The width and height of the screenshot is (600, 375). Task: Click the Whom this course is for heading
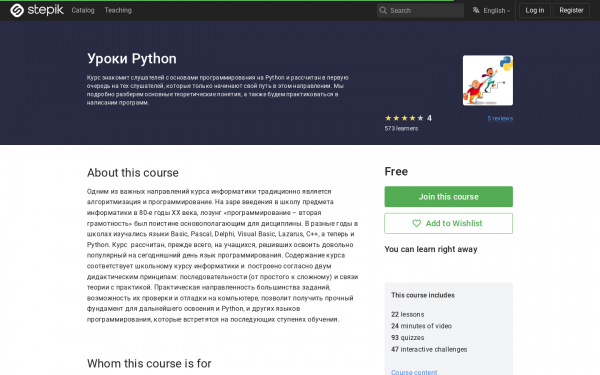click(149, 363)
